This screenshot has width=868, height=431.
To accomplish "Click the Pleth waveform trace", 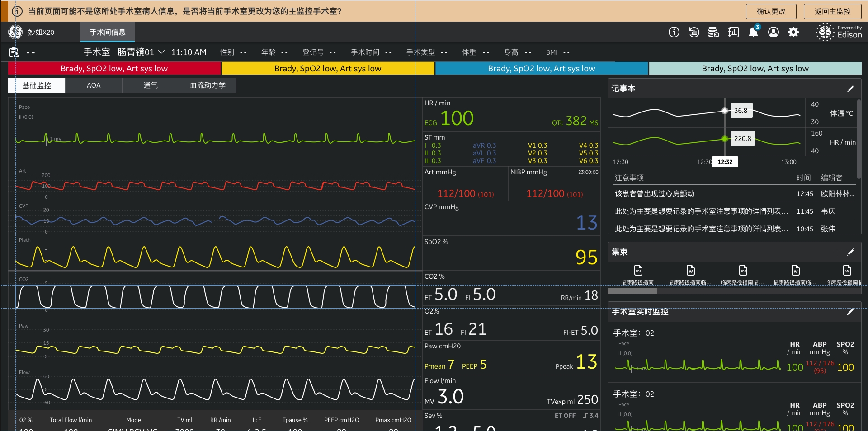I will pos(215,257).
